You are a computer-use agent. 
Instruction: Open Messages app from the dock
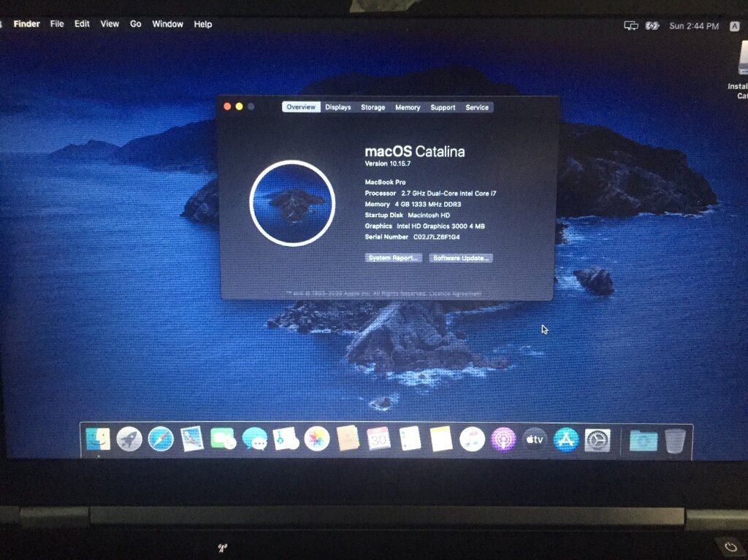[254, 439]
